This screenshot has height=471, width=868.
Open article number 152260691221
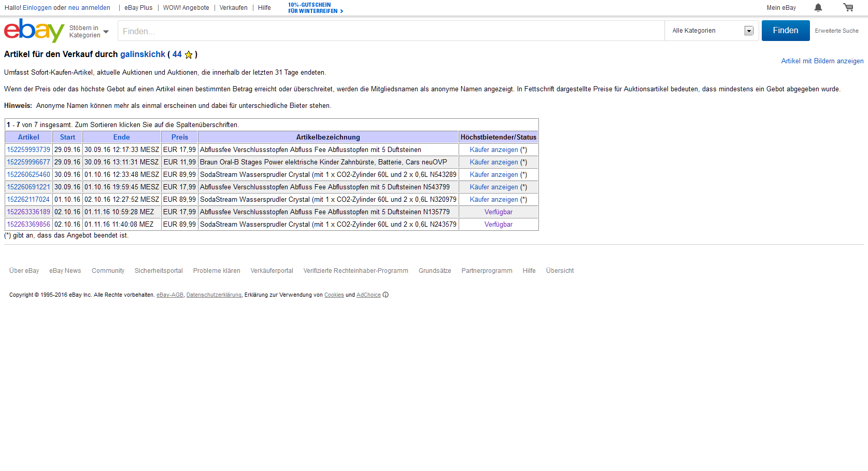(x=29, y=187)
